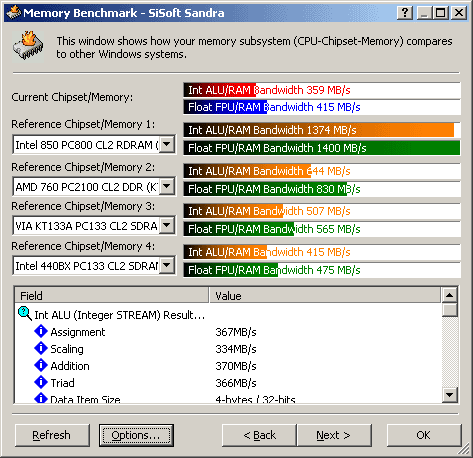This screenshot has width=473, height=458.
Task: Click the Sandra title bar icon
Action: [x=14, y=13]
